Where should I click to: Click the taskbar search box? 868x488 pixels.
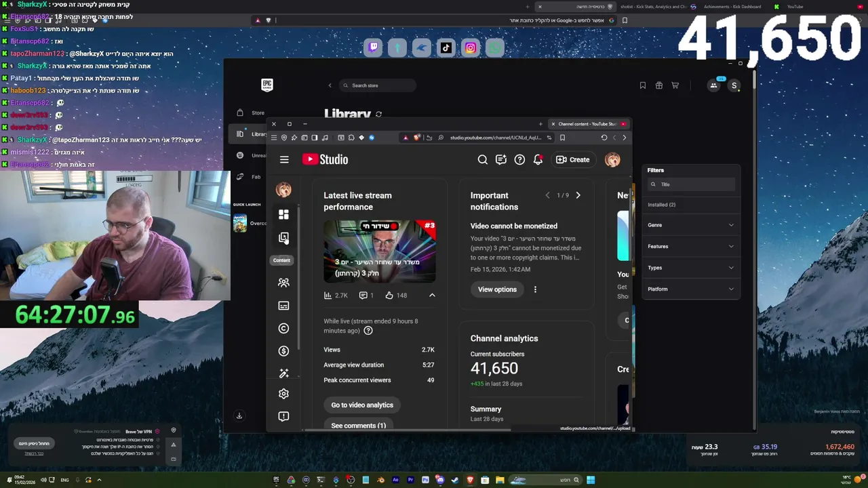click(x=545, y=480)
